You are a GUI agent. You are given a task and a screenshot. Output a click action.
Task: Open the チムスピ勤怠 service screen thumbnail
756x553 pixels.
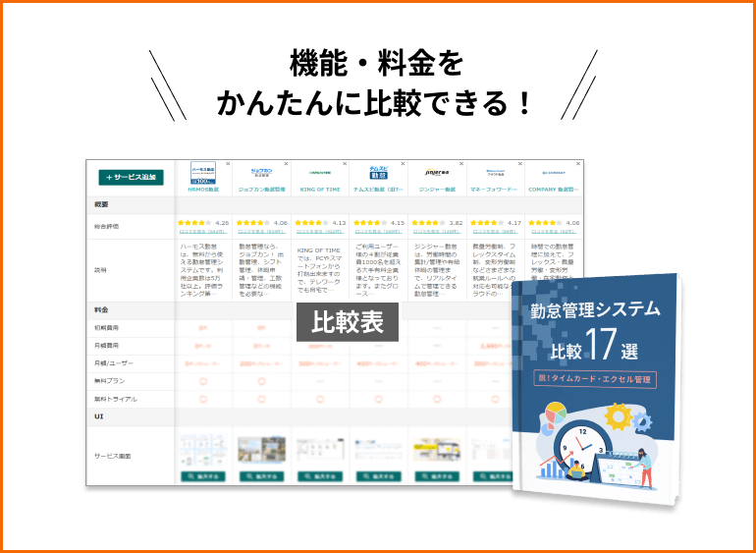click(x=378, y=450)
